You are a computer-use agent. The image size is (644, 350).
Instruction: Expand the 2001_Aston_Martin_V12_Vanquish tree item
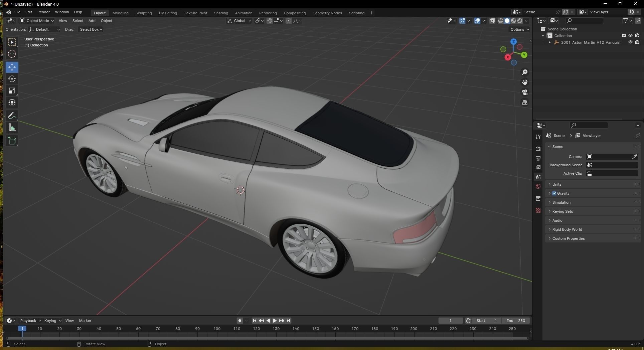coord(549,42)
